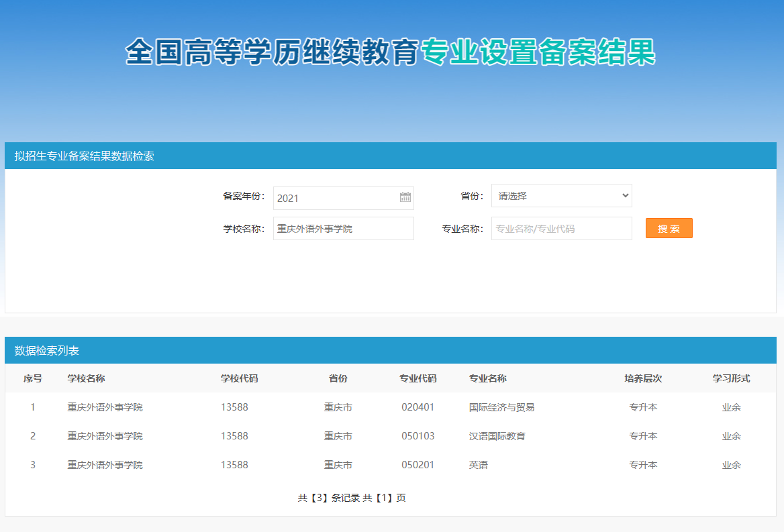
Task: Select the 学校代码 column header
Action: click(239, 378)
